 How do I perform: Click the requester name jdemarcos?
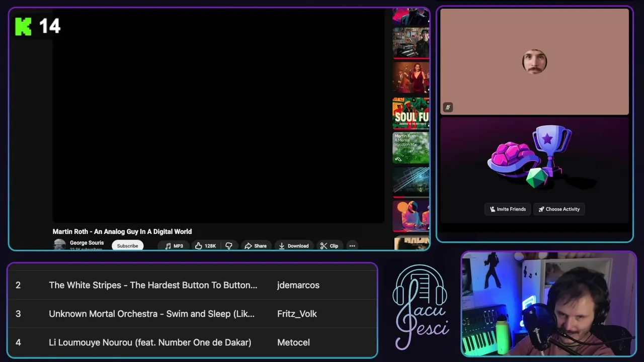click(x=298, y=285)
